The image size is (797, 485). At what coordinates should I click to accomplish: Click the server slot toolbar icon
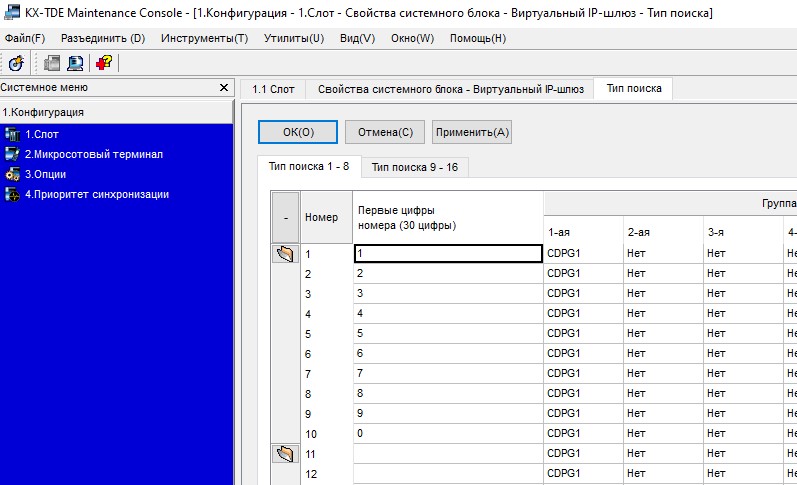point(51,63)
